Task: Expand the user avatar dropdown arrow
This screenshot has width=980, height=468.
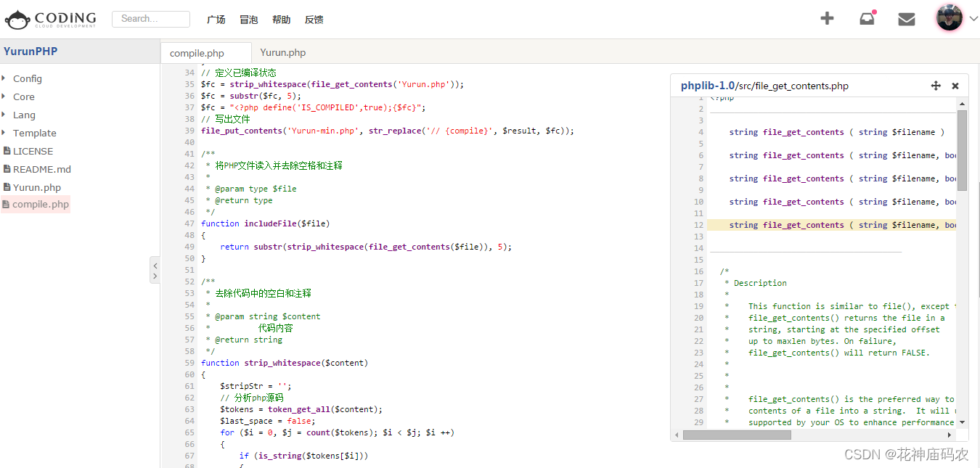Action: (973, 20)
